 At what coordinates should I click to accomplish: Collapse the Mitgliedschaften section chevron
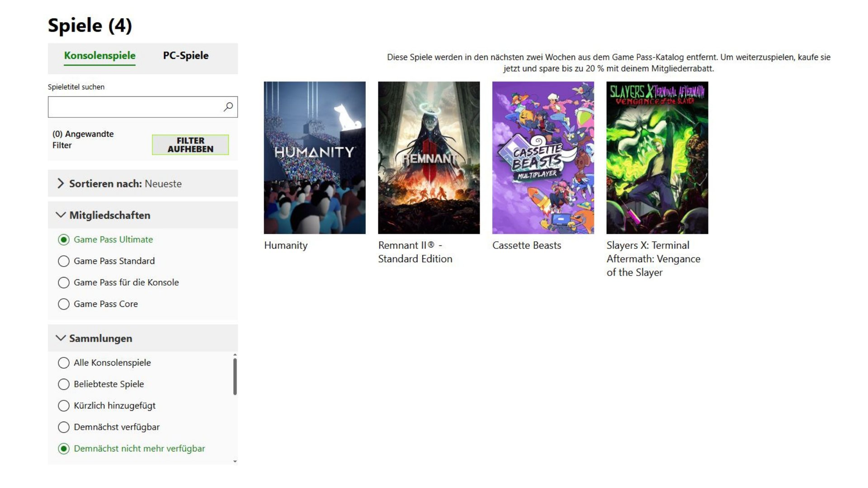point(61,215)
